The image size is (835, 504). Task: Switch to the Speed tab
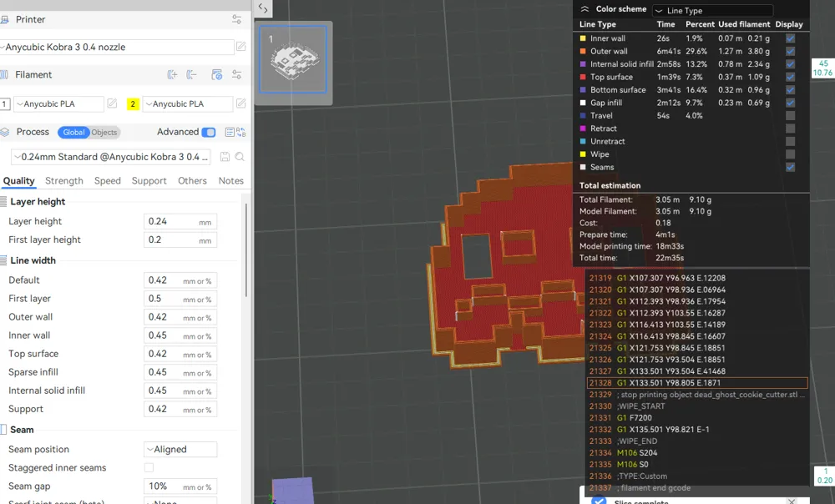coord(108,181)
